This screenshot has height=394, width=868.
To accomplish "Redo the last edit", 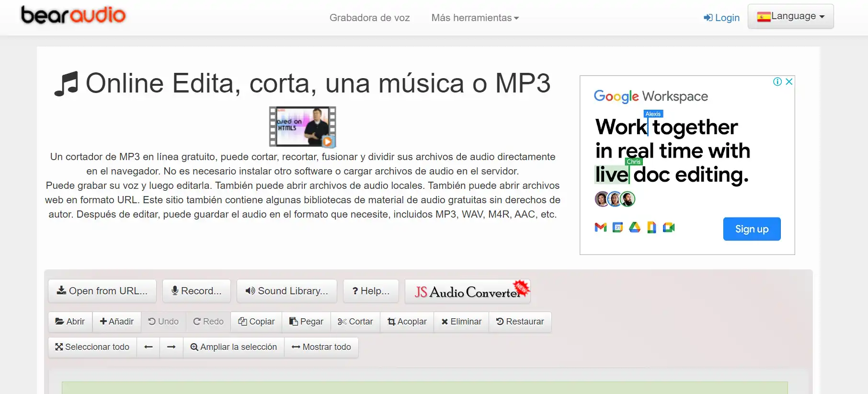I will click(208, 322).
